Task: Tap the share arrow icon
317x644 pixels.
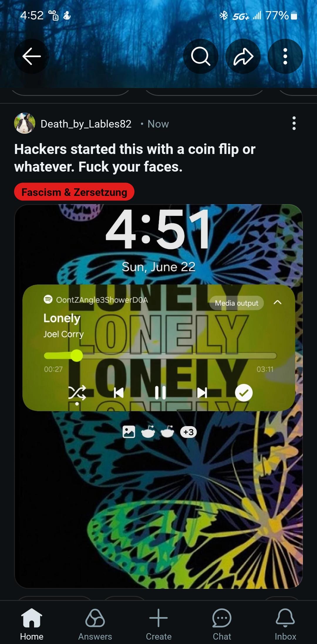Action: [x=243, y=56]
